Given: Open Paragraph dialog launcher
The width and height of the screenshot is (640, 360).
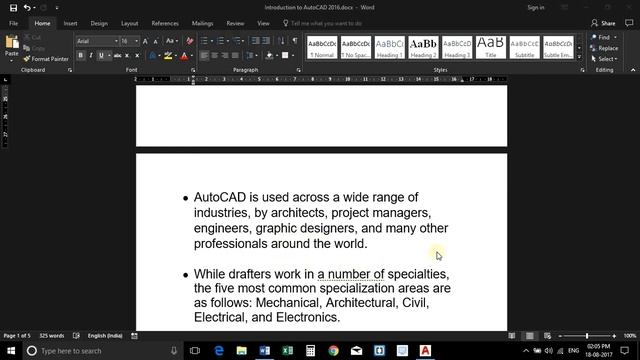Looking at the screenshot, I should pyautogui.click(x=298, y=70).
